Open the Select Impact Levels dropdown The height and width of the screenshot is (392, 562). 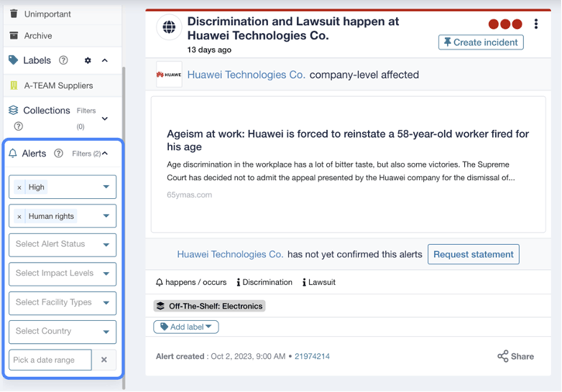coord(63,274)
